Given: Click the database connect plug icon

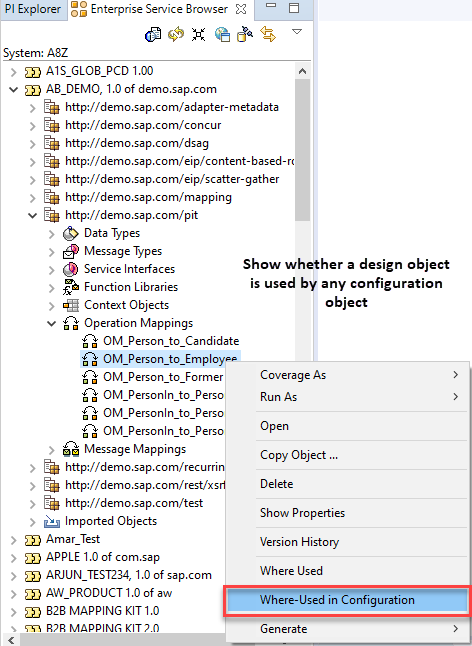Looking at the screenshot, I should (245, 34).
